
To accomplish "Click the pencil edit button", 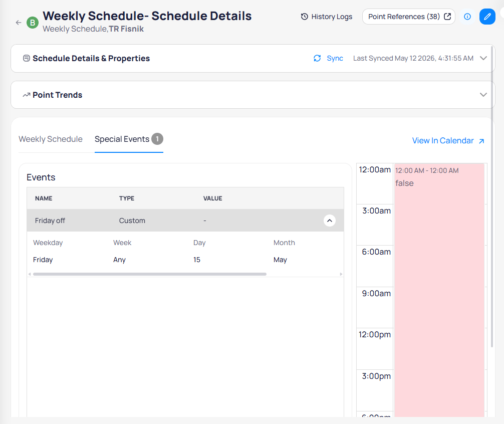I will [487, 17].
